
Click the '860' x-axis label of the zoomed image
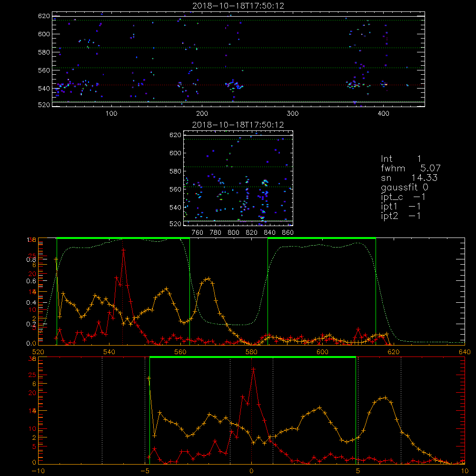[288, 232]
